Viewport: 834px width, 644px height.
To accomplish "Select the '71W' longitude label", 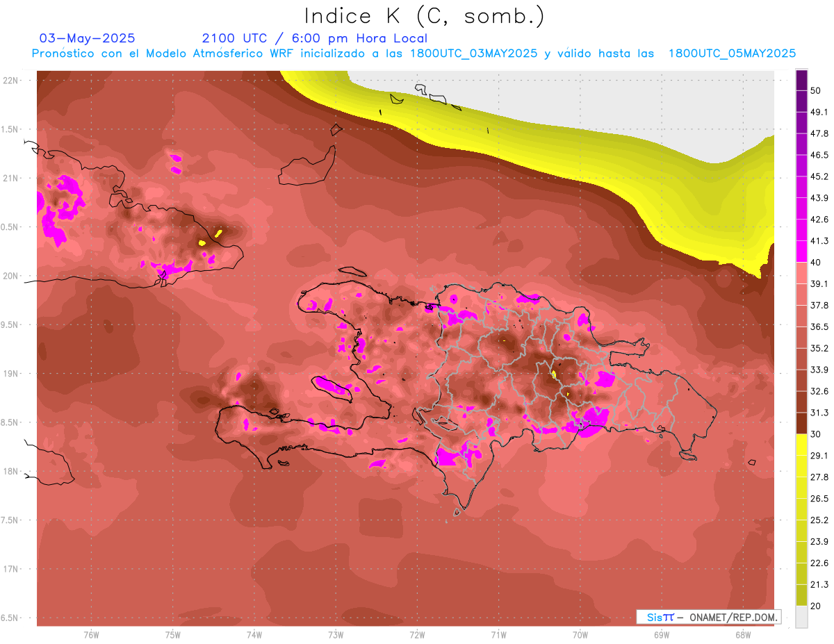I will (x=498, y=636).
